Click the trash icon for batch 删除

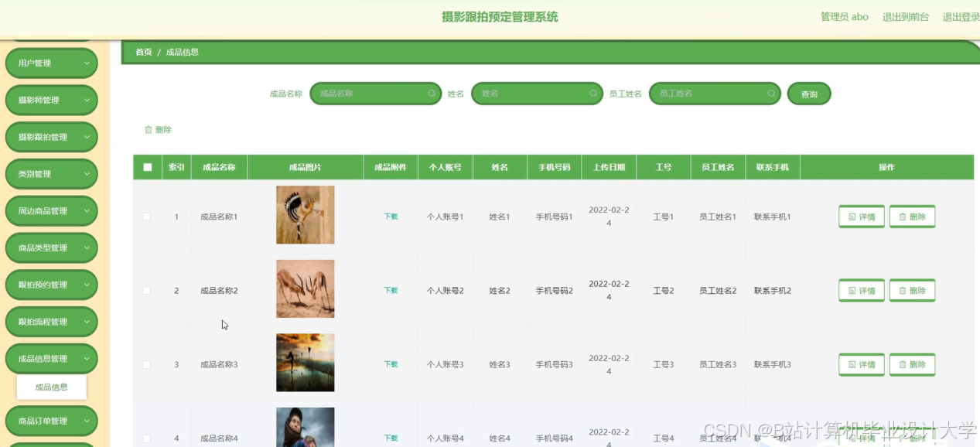(x=149, y=130)
